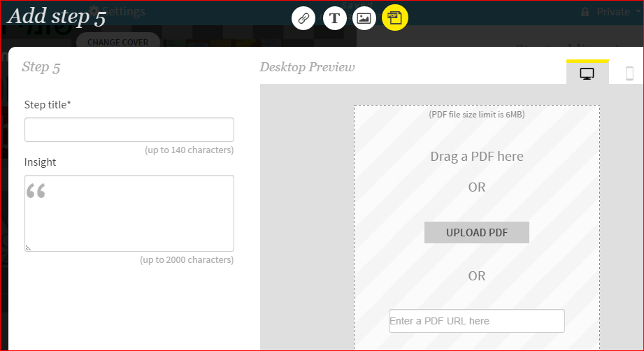Select the text step type icon

[335, 18]
